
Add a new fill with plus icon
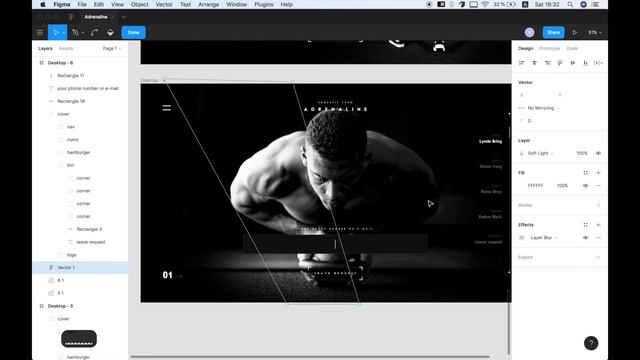(598, 173)
